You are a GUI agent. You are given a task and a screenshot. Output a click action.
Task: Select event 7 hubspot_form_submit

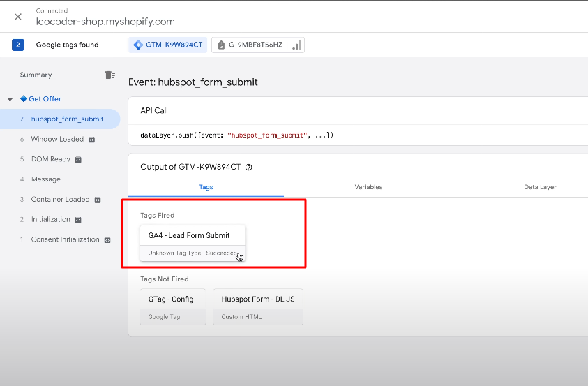tap(60, 119)
